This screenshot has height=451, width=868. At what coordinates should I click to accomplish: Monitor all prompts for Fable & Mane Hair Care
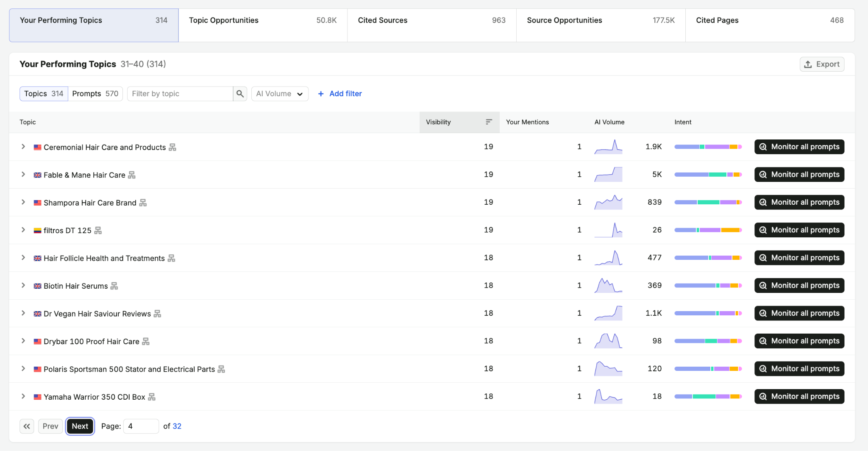click(x=799, y=175)
